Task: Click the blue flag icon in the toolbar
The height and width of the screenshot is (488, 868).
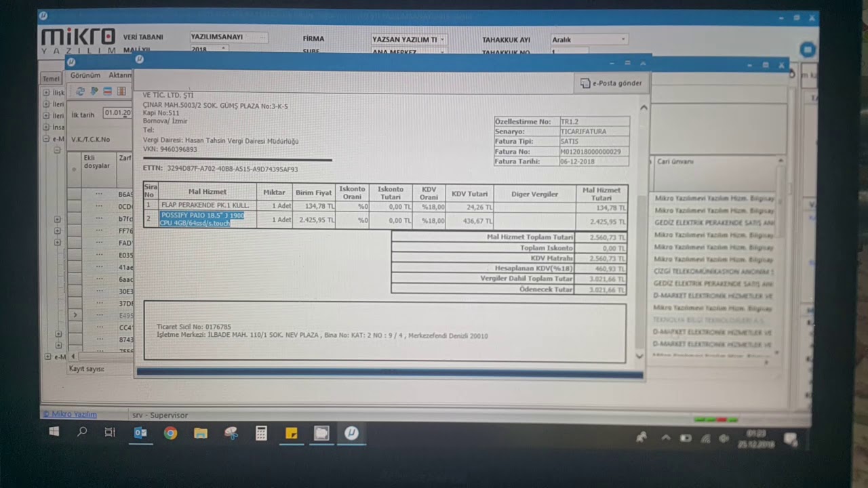Action: pyautogui.click(x=94, y=91)
